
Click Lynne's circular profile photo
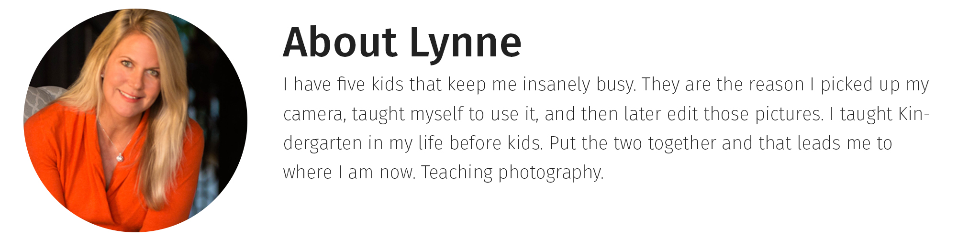point(135,120)
